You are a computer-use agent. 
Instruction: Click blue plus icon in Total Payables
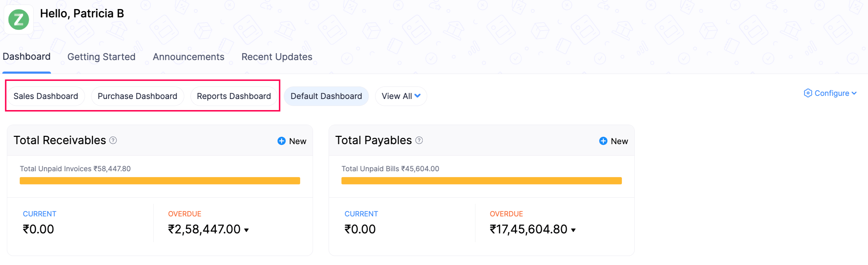[603, 141]
